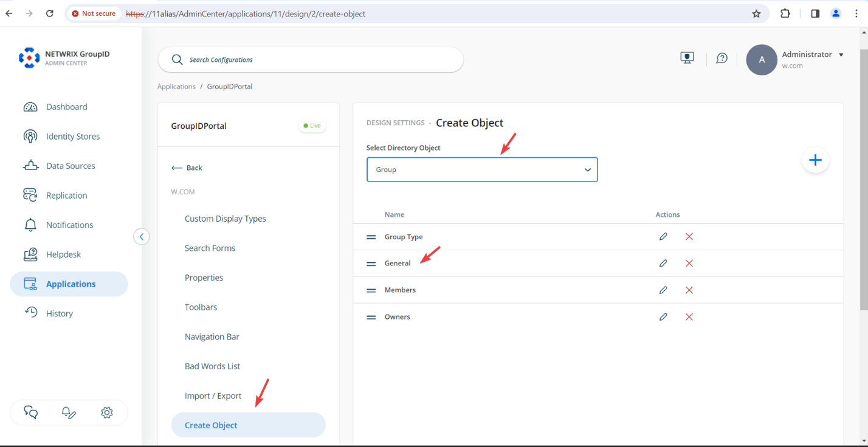Click the search magnifier icon

177,60
